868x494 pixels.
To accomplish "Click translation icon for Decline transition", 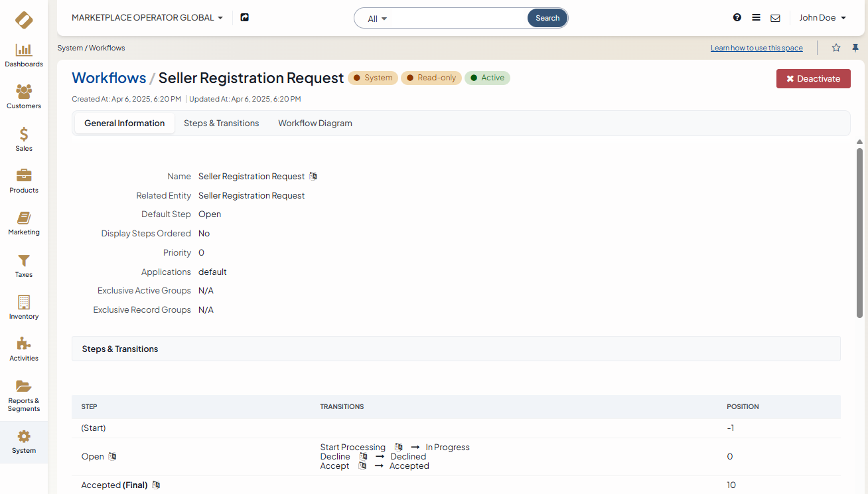I will 363,457.
